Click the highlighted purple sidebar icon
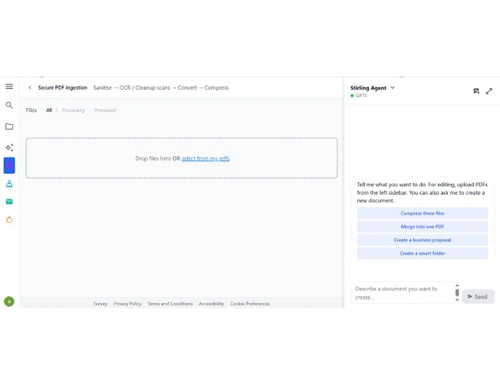 click(x=9, y=165)
